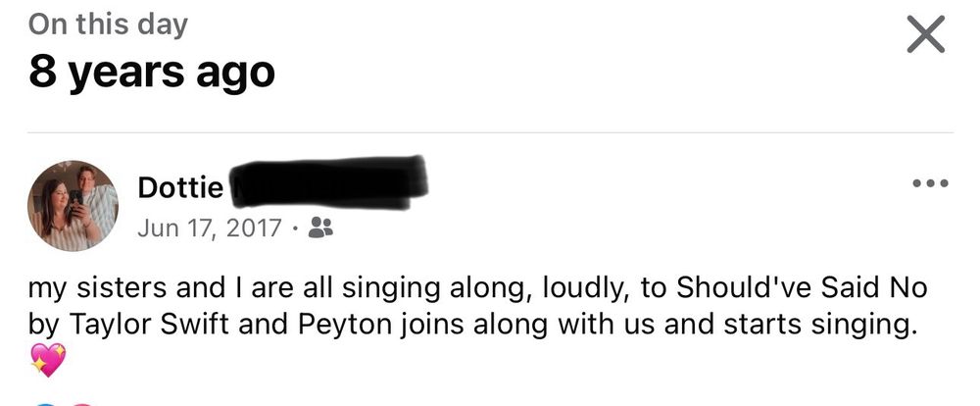Tap the friends audience icon

pyautogui.click(x=320, y=228)
